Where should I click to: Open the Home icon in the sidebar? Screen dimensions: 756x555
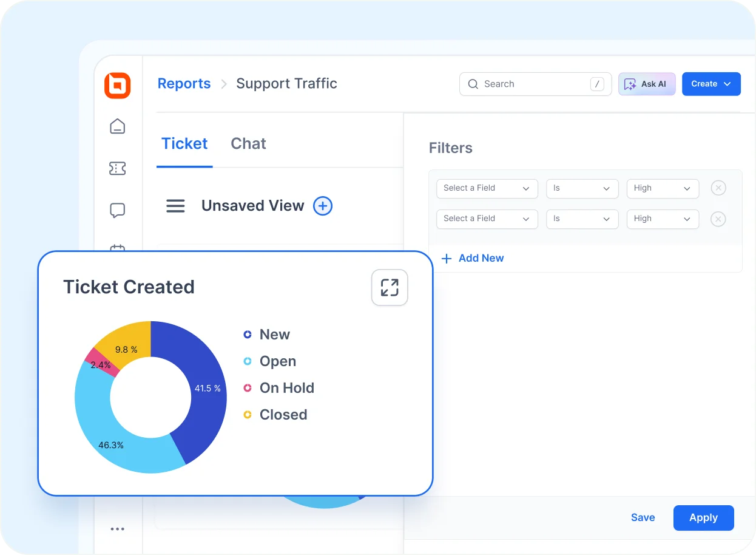point(117,126)
